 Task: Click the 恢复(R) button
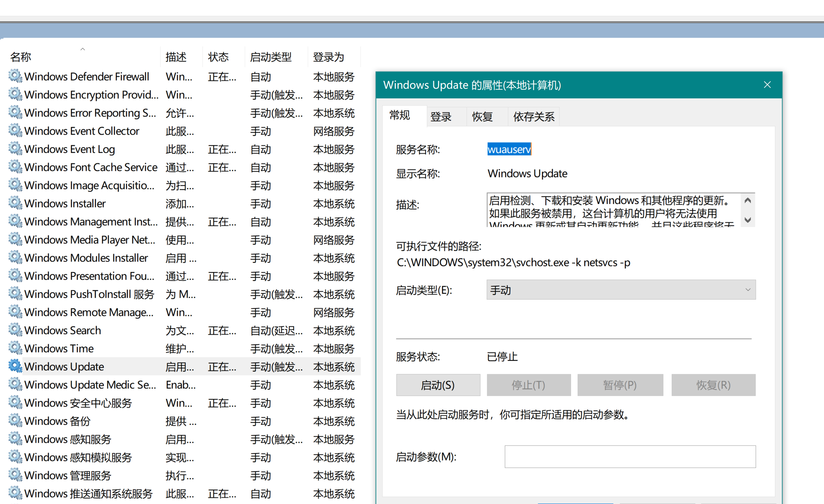714,385
